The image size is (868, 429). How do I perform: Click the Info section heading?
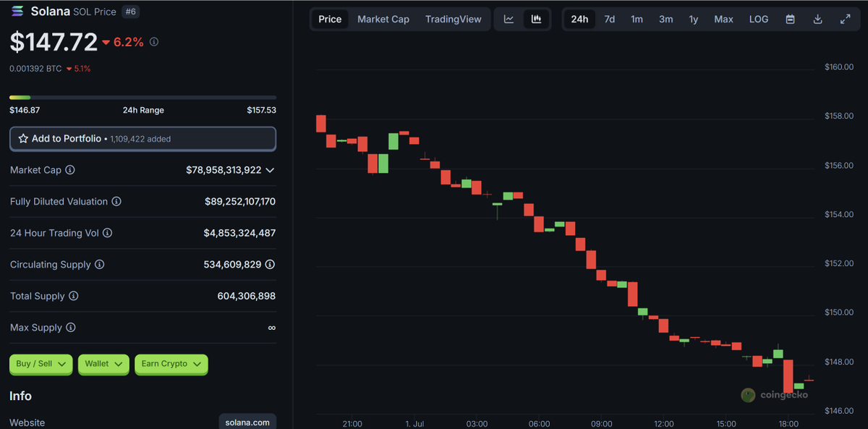(20, 396)
